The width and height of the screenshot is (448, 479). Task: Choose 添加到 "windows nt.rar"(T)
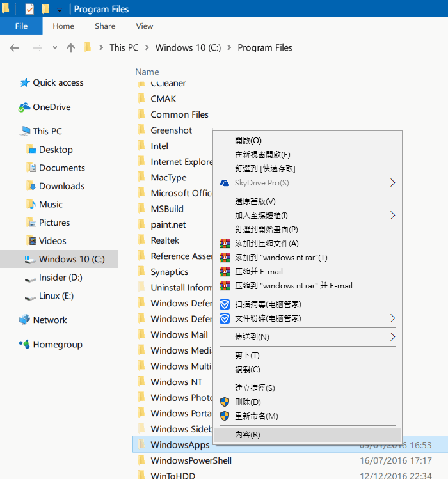(x=281, y=258)
